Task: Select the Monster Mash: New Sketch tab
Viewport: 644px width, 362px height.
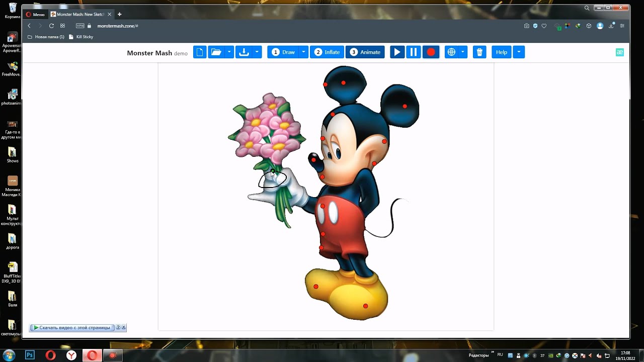Action: pos(80,14)
